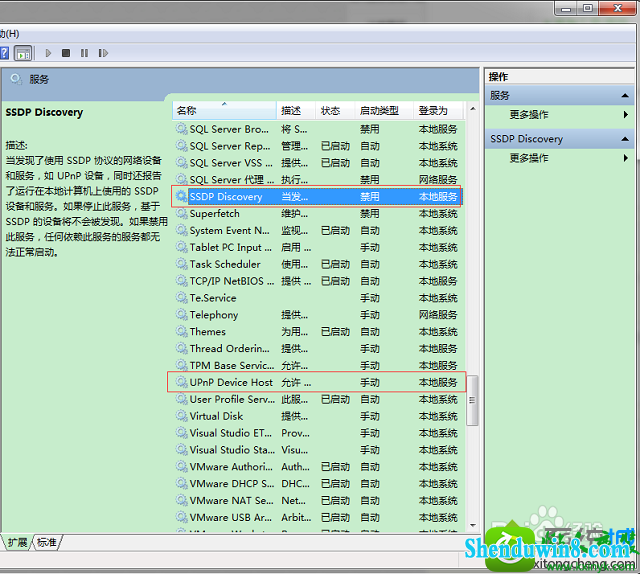640x574 pixels.
Task: Sort services by the 名称 column header
Action: tap(224, 111)
